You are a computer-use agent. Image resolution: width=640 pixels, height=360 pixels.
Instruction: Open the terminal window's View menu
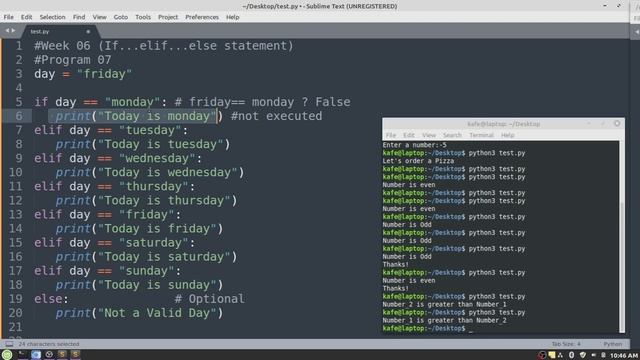429,135
